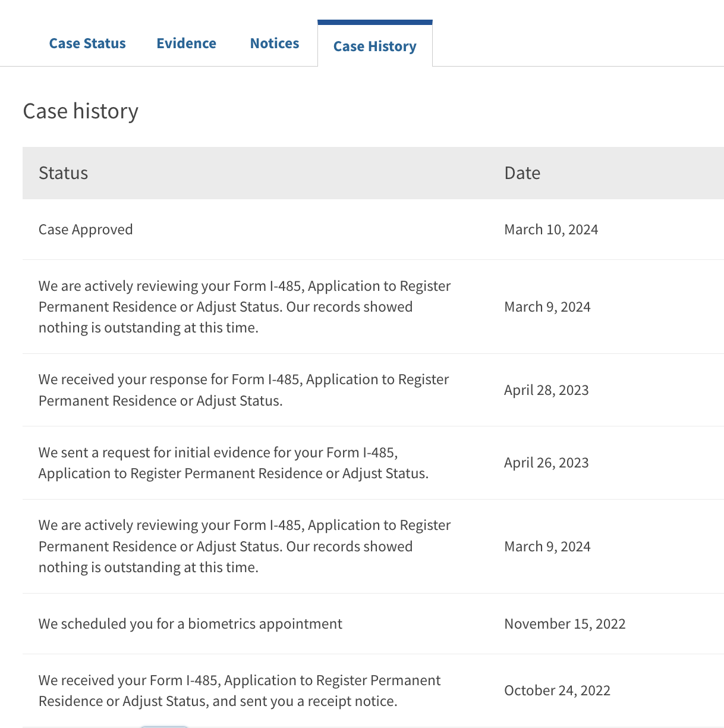Select the biometrics appointment scheduled entry
The image size is (724, 728).
pos(190,624)
